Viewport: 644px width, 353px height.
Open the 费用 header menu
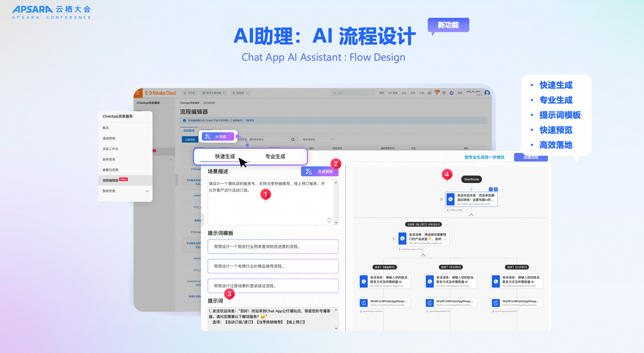[x=382, y=93]
